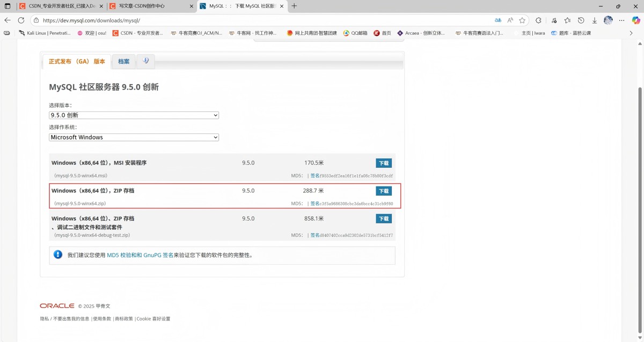Screen dimensions: 644x342
Task: Open the browser extensions puzzle icon
Action: [x=539, y=20]
